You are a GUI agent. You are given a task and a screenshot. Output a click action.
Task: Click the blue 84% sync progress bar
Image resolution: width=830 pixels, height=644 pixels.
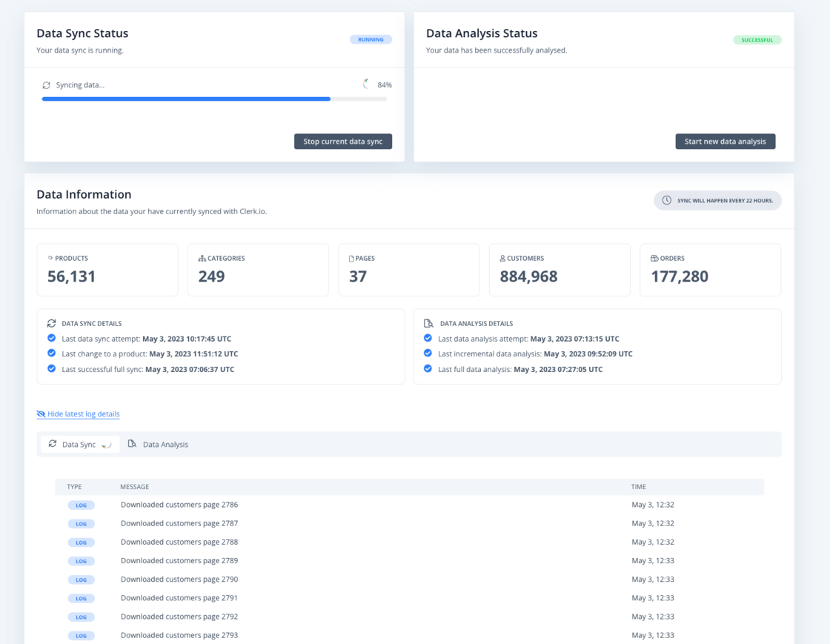[x=185, y=99]
